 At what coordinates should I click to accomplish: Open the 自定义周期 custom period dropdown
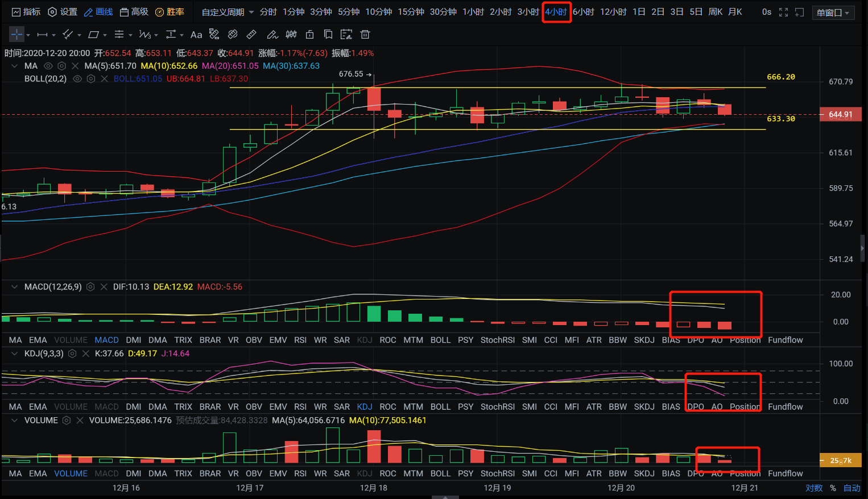click(228, 12)
